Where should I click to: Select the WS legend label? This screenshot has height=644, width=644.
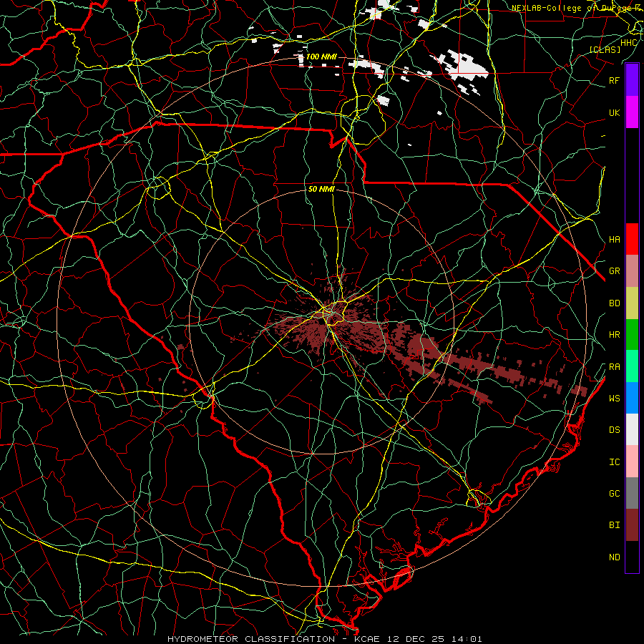615,398
